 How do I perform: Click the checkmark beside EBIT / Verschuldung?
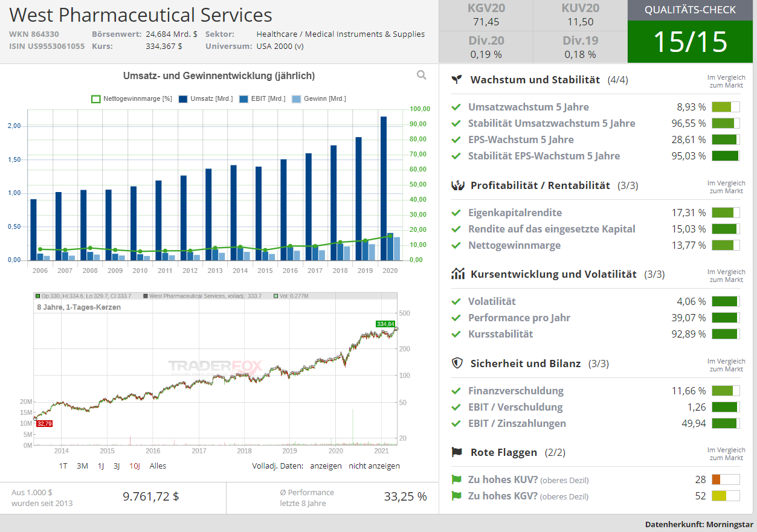(457, 407)
